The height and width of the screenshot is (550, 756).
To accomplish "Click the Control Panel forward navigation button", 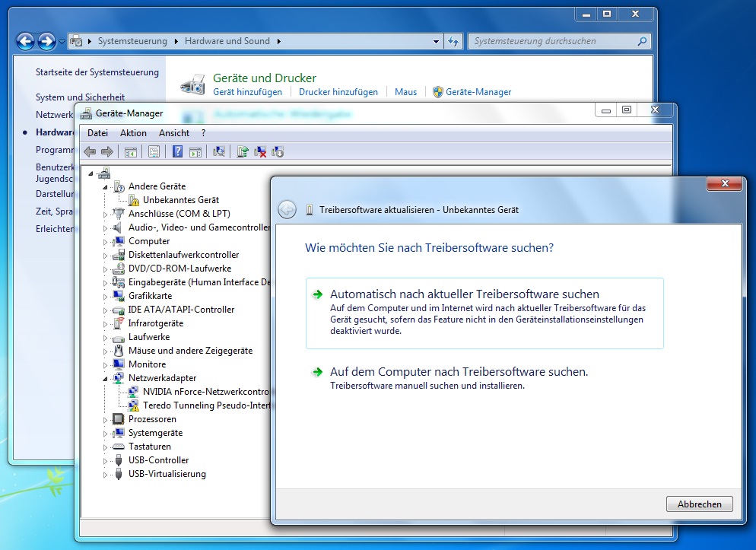I will point(46,41).
